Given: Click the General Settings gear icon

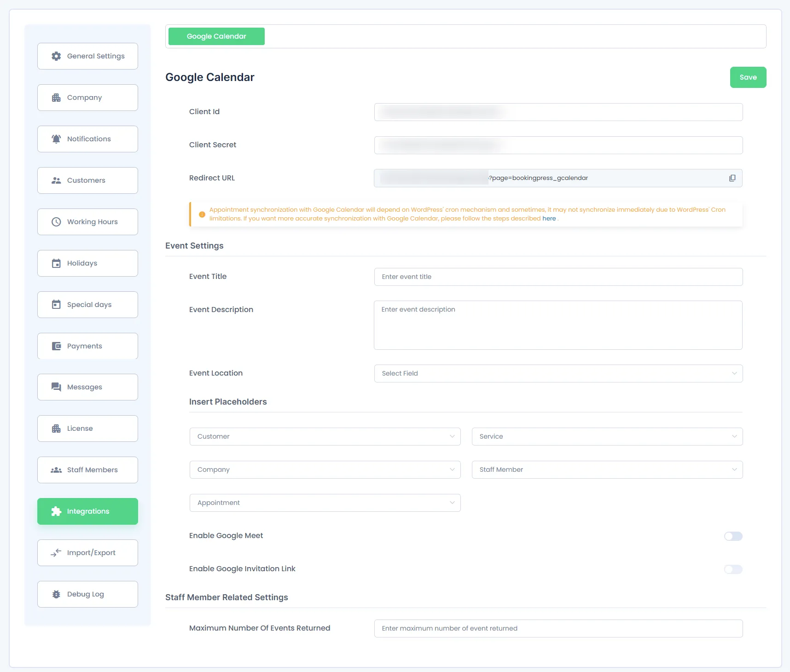Looking at the screenshot, I should point(56,56).
